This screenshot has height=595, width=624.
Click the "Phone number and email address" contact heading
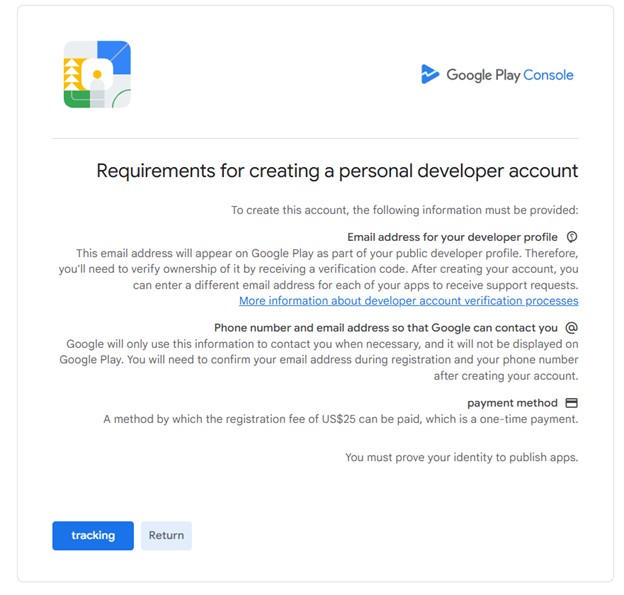click(x=385, y=327)
